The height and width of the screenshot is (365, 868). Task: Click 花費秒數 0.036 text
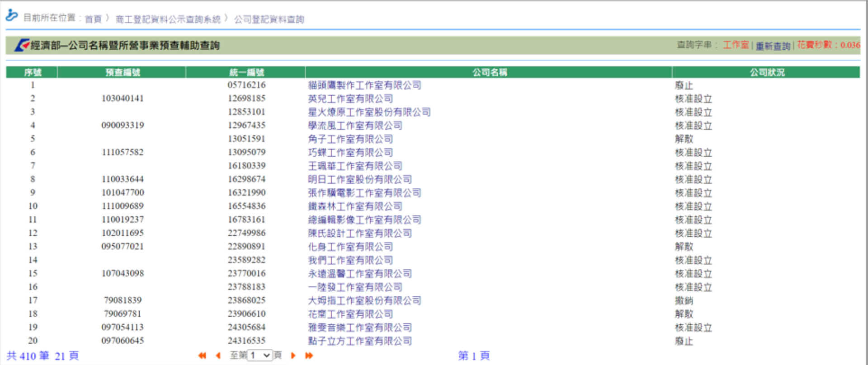tap(828, 45)
